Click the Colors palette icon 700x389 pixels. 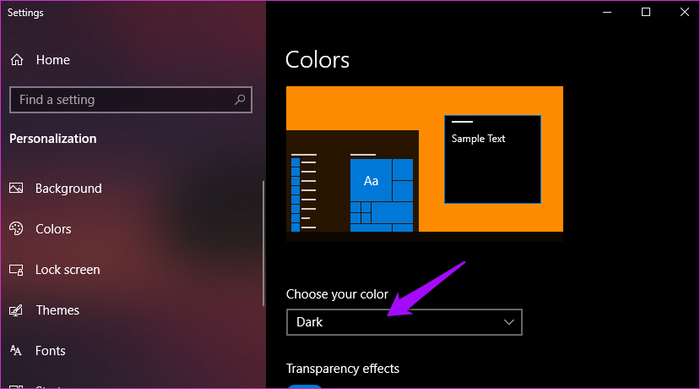pyautogui.click(x=16, y=229)
